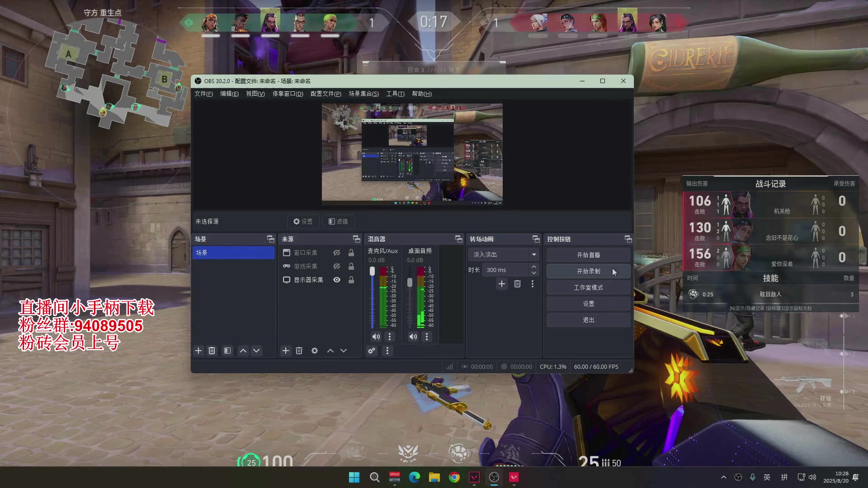The width and height of the screenshot is (868, 488).
Task: Move source down arrow in Sources panel
Action: pos(344,351)
